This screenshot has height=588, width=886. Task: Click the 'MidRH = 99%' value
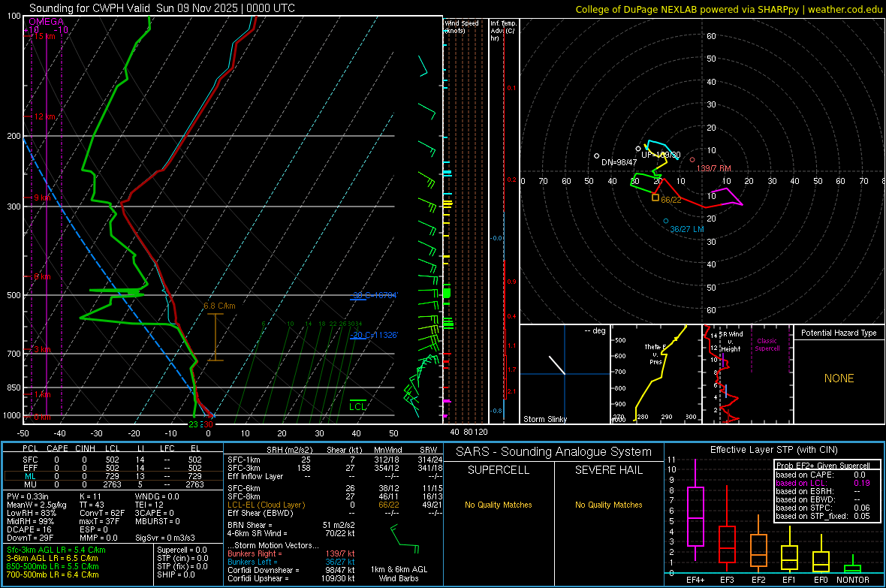31,521
